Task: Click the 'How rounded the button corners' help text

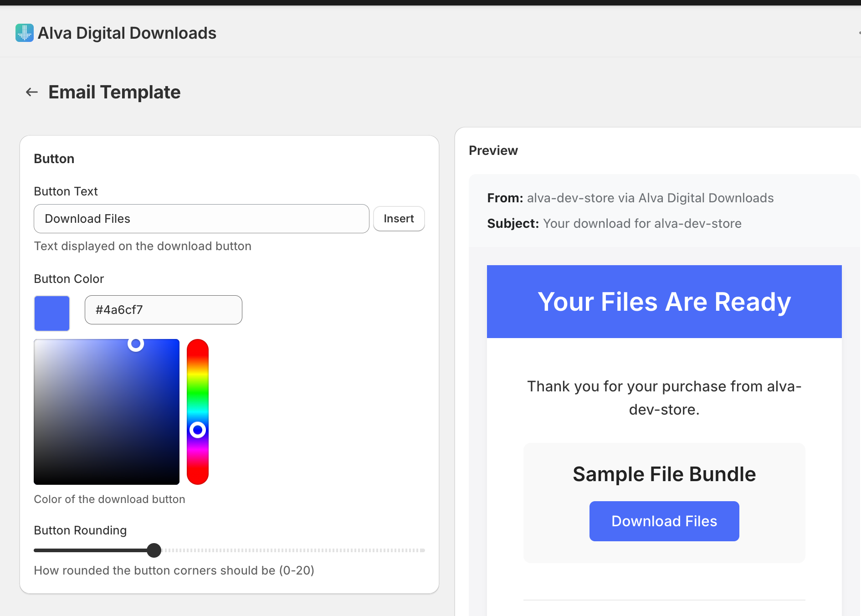Action: 174,570
